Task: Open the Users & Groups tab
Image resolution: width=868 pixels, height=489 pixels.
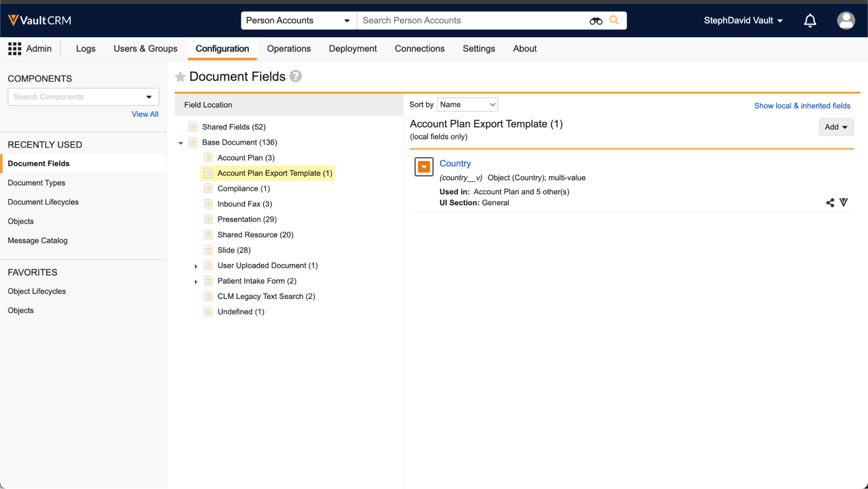Action: [x=145, y=49]
